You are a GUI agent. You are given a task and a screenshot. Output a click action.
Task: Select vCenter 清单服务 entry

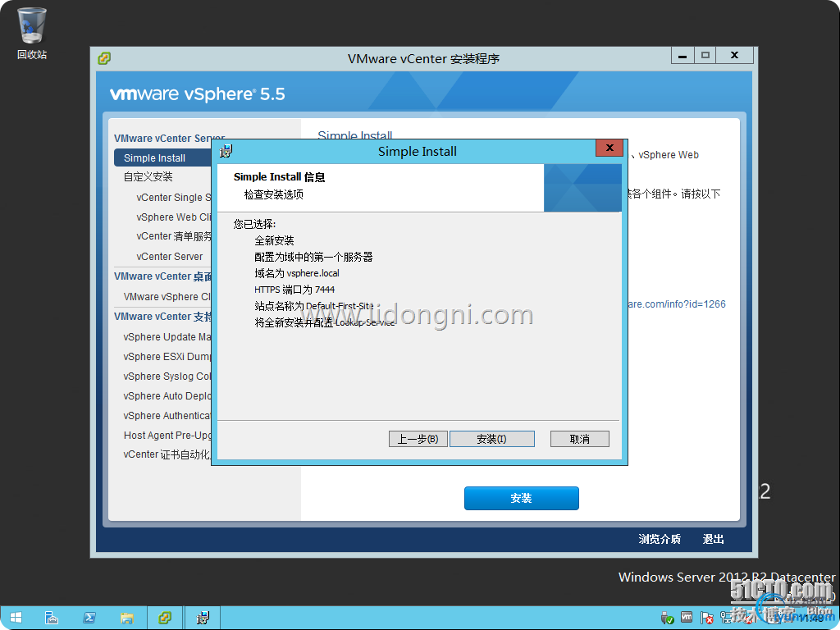pyautogui.click(x=174, y=236)
